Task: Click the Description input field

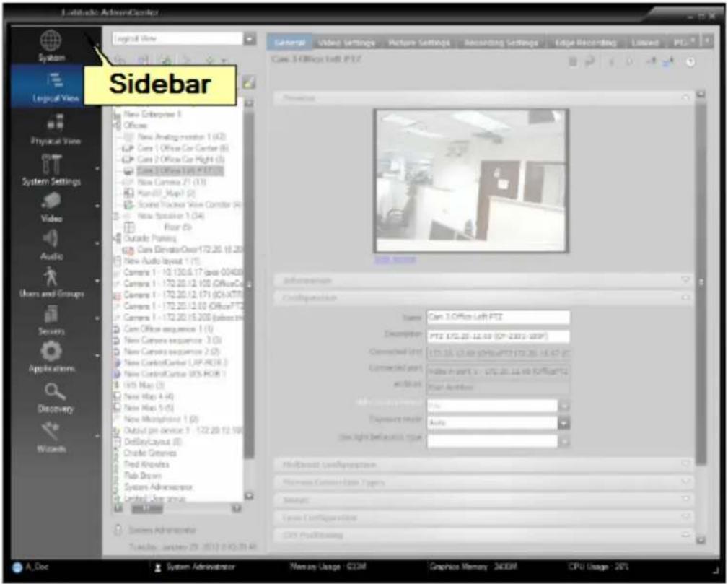Action: 498,336
